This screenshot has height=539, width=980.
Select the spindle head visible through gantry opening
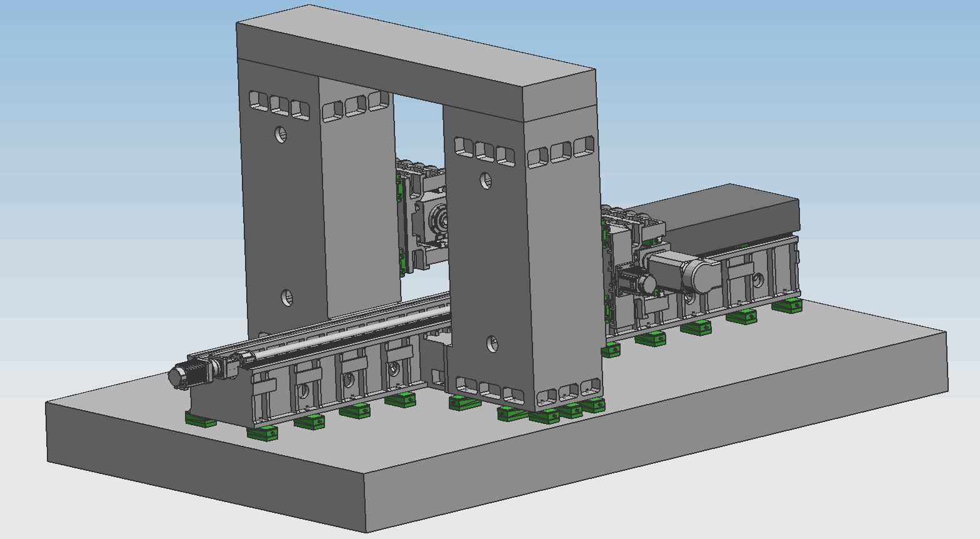[x=430, y=220]
